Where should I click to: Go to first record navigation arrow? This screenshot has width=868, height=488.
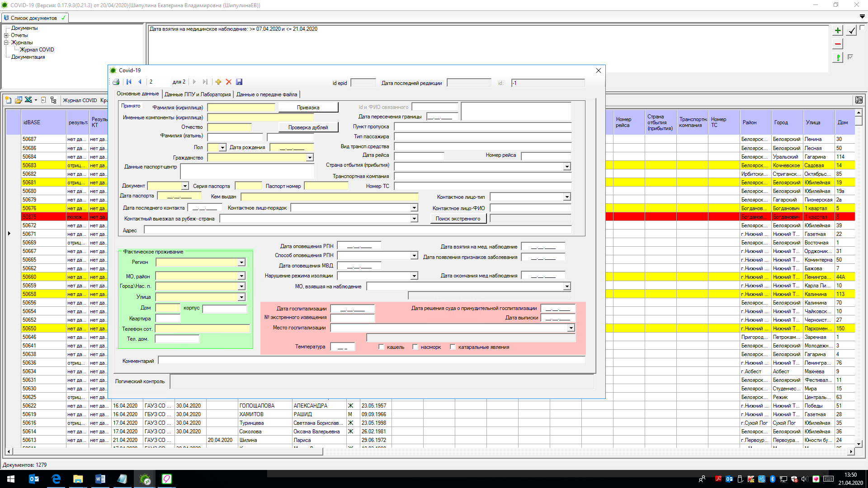[x=129, y=82]
